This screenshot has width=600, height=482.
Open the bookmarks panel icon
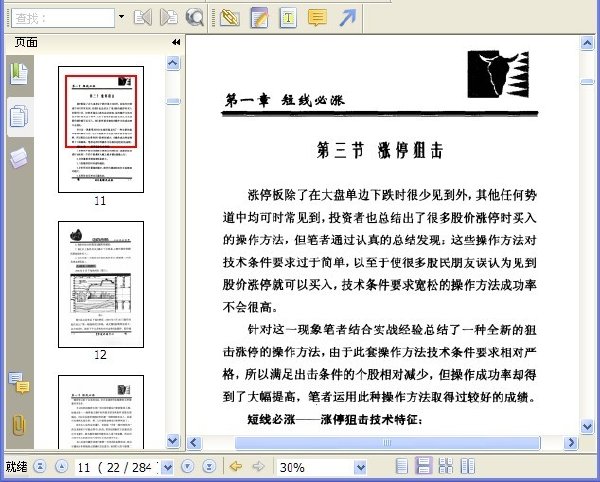click(x=19, y=74)
